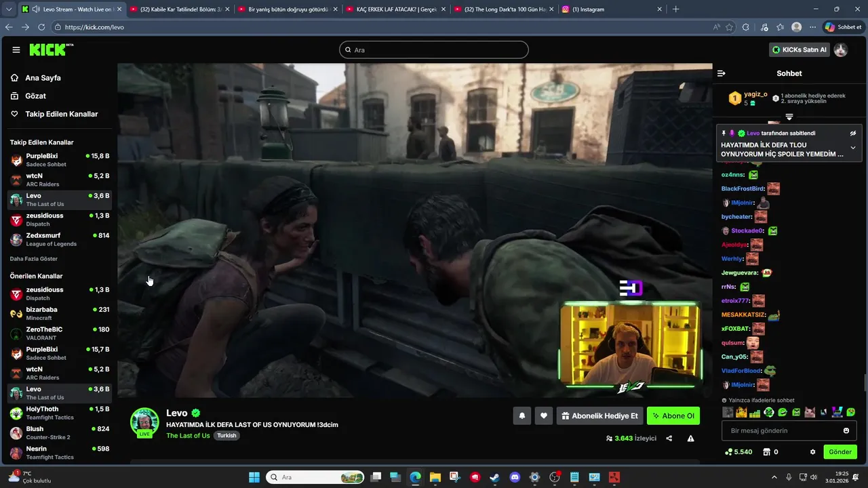
Task: Open the user avatar menu in Kick header
Action: pyautogui.click(x=841, y=49)
